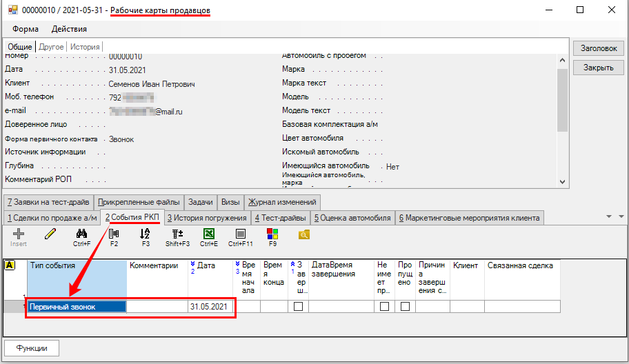This screenshot has height=364, width=629.
Task: Select the 'Первичный звонок' event cell
Action: click(76, 307)
